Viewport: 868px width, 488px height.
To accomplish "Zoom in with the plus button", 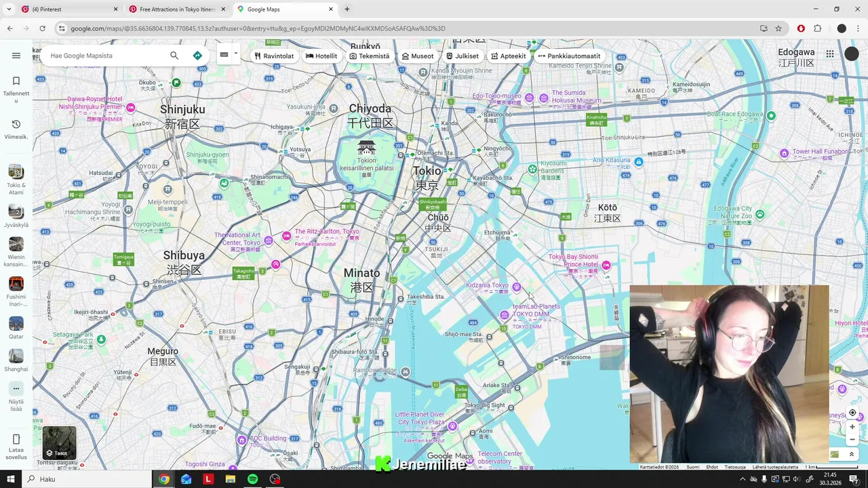I will [x=852, y=427].
